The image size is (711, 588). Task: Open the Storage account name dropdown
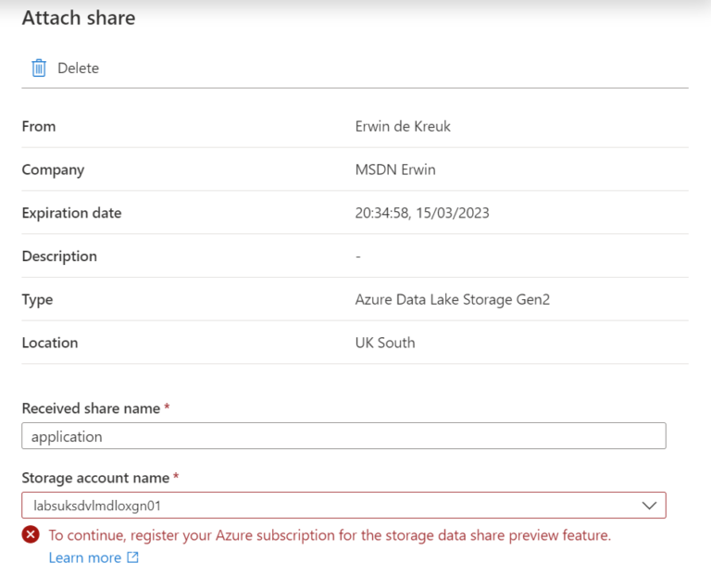coord(343,506)
